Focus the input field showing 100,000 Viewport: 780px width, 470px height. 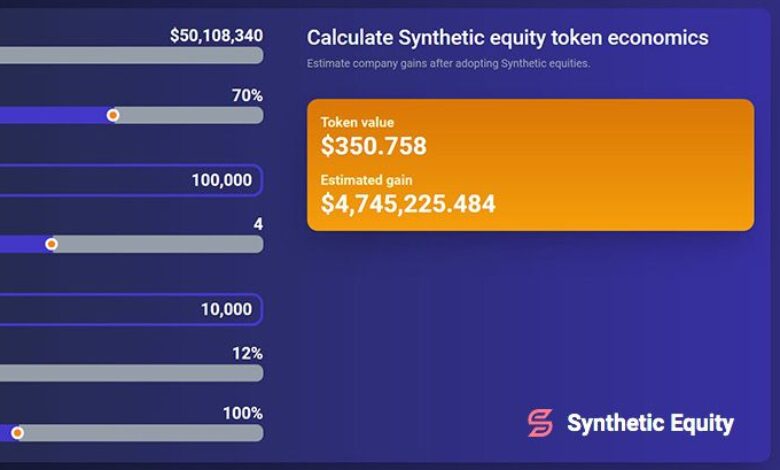[x=131, y=180]
